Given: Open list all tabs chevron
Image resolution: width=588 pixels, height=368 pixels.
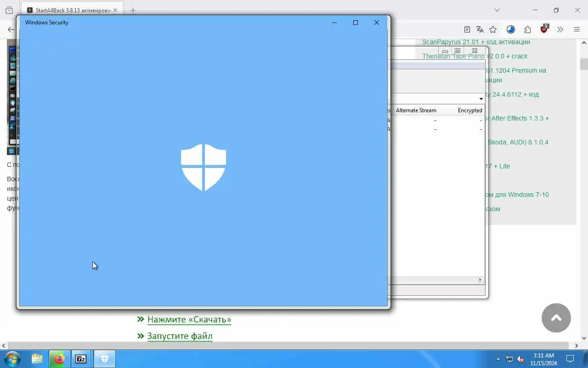Looking at the screenshot, I should (x=497, y=10).
